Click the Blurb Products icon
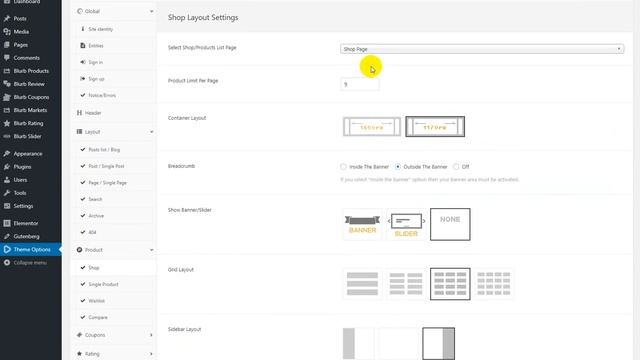Screen dimensions: 640x360 pos(7,71)
